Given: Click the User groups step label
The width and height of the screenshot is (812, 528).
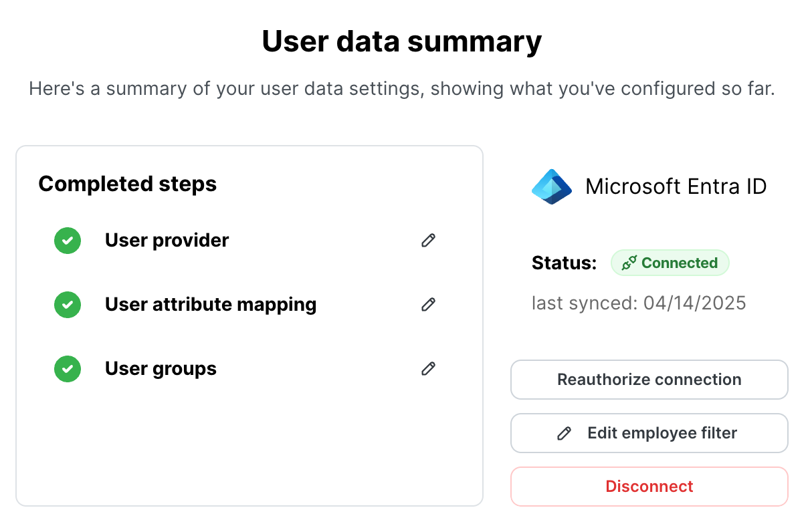Looking at the screenshot, I should point(161,368).
